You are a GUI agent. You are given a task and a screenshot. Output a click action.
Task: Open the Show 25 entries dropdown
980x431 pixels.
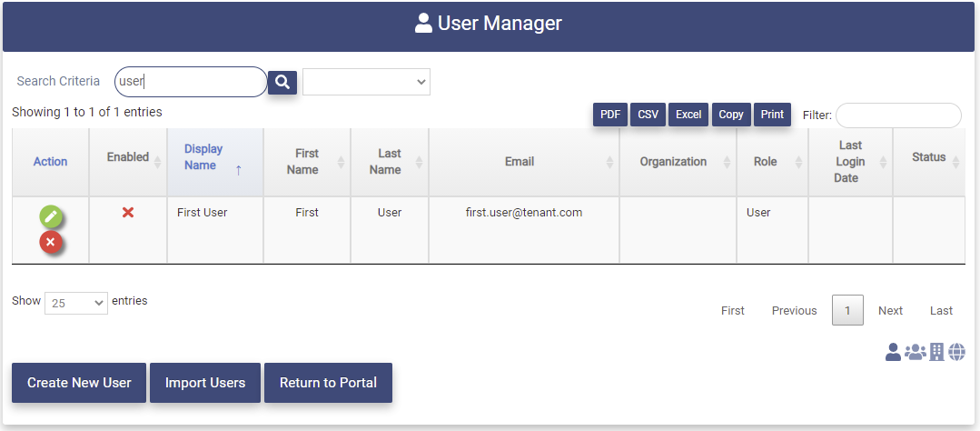point(76,303)
